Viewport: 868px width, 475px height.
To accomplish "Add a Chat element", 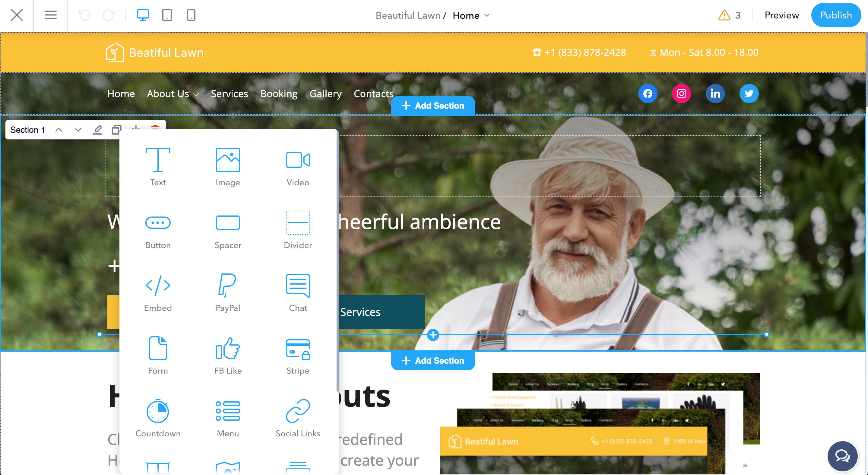I will [x=298, y=293].
